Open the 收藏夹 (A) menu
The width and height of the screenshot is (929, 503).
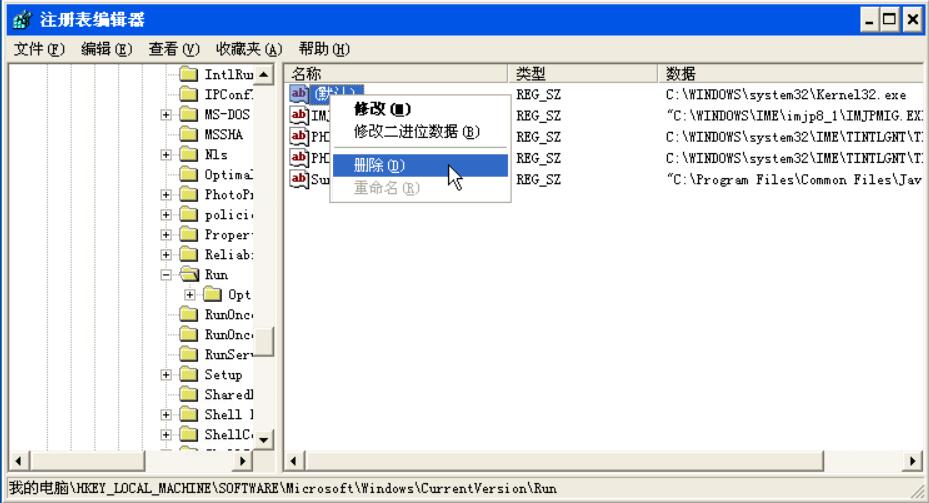coord(249,49)
